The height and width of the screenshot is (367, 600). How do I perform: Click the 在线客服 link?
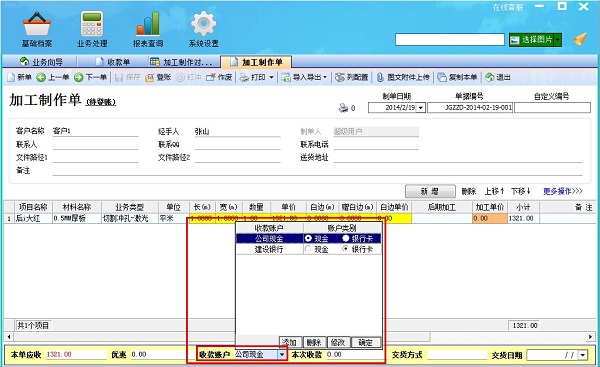tap(508, 7)
